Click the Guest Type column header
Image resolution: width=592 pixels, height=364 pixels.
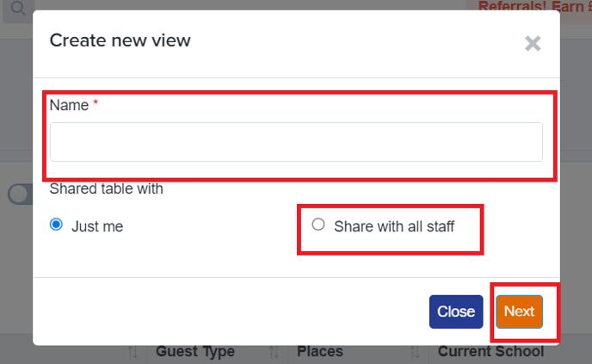coord(195,352)
